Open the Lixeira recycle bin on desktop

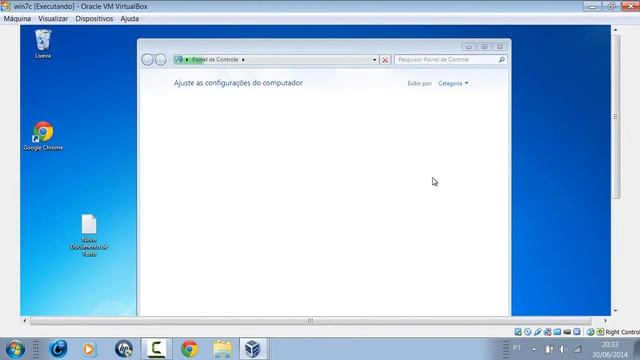[x=43, y=44]
